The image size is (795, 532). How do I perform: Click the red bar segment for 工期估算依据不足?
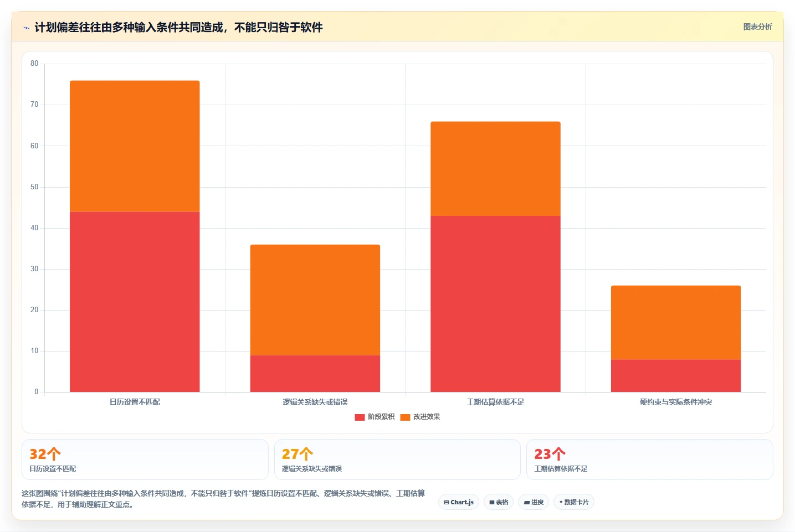point(495,304)
